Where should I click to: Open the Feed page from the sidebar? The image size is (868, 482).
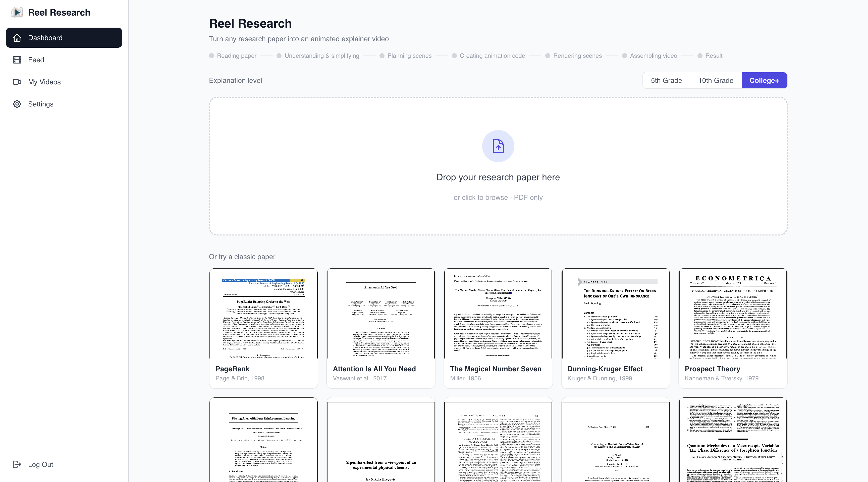(36, 60)
